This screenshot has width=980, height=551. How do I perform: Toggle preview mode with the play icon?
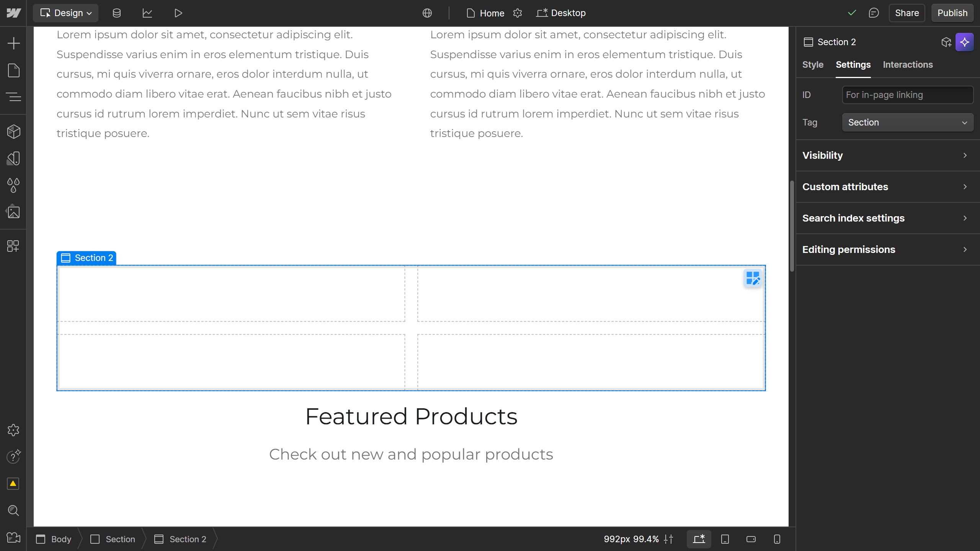point(178,13)
